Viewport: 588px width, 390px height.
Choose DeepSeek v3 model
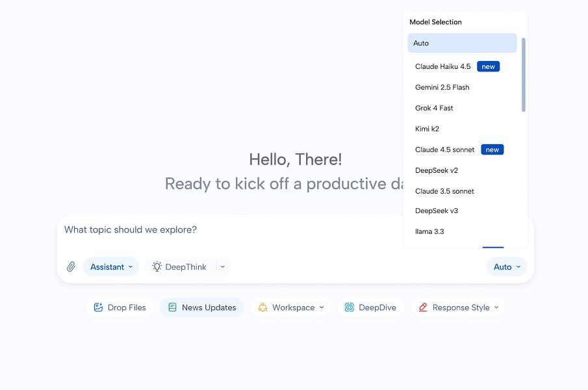(462, 211)
